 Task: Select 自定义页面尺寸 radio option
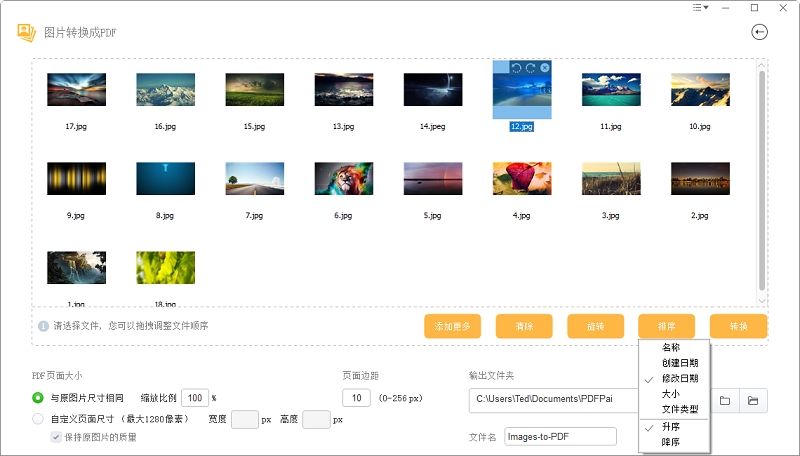(38, 419)
